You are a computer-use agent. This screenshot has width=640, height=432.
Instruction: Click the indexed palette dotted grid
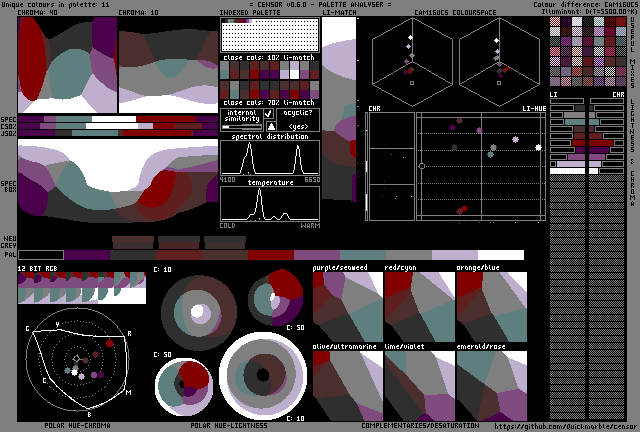click(269, 35)
